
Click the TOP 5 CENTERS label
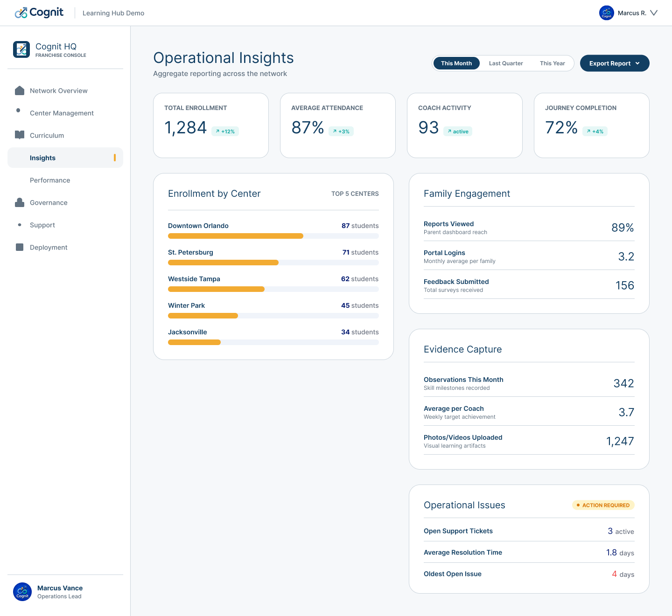(x=355, y=194)
